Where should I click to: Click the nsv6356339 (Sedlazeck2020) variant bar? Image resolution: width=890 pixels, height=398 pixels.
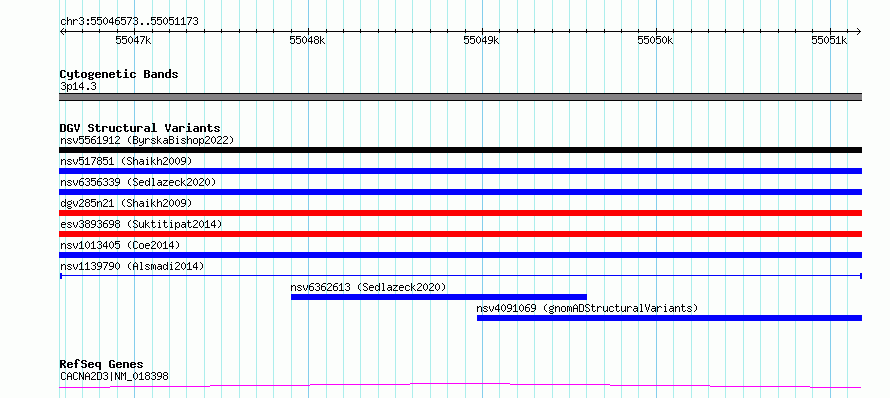click(x=460, y=192)
